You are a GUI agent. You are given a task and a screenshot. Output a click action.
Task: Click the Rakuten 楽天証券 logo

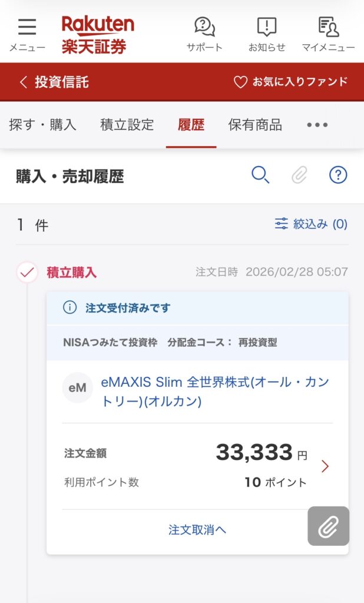coord(98,34)
